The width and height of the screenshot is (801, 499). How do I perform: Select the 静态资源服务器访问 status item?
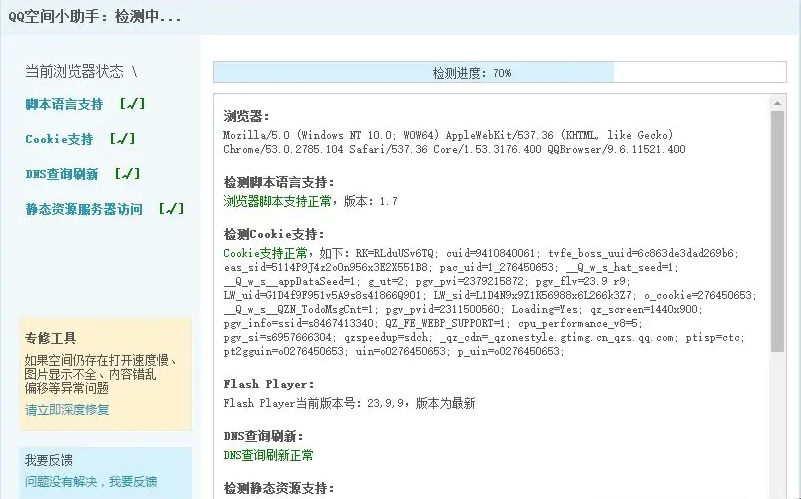(x=84, y=209)
